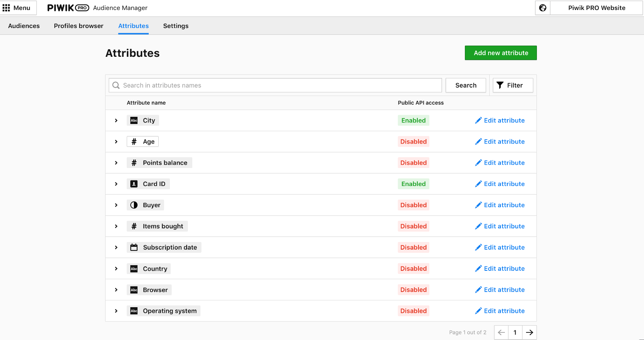The width and height of the screenshot is (644, 340).
Task: Click the half-circle boolean icon beside Buyer
Action: click(x=134, y=205)
